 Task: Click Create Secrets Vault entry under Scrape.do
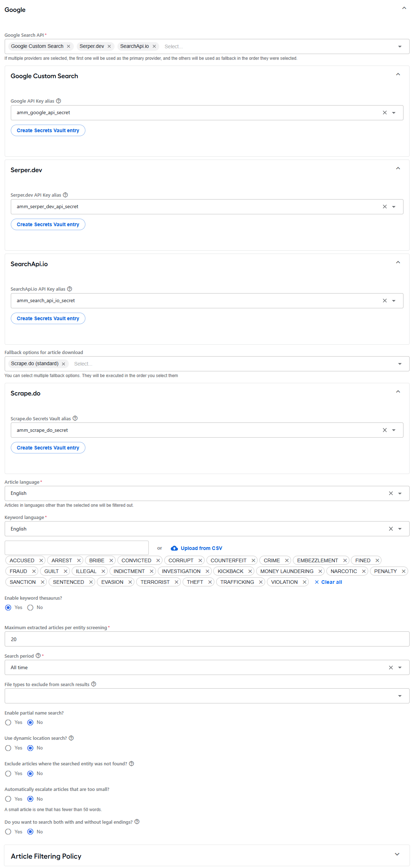pyautogui.click(x=48, y=448)
